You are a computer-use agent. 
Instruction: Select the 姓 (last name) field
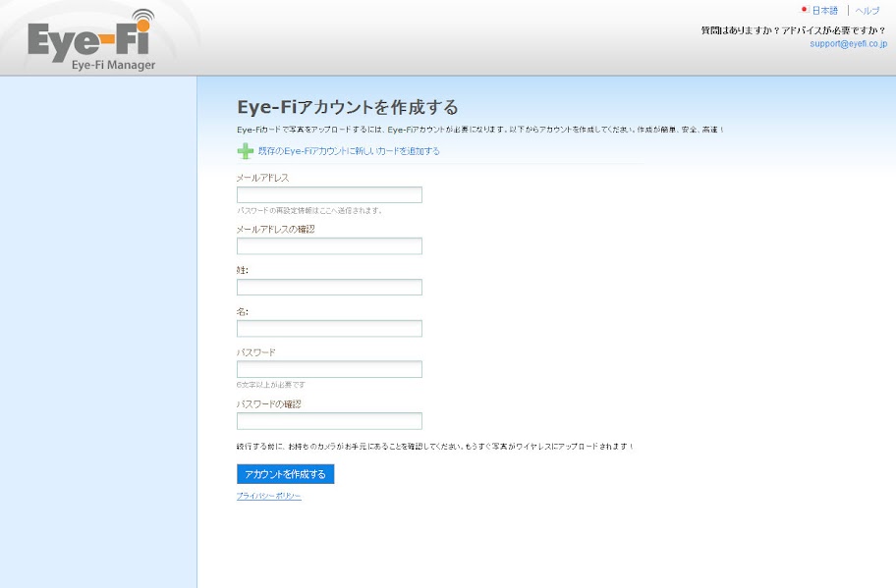(x=329, y=288)
